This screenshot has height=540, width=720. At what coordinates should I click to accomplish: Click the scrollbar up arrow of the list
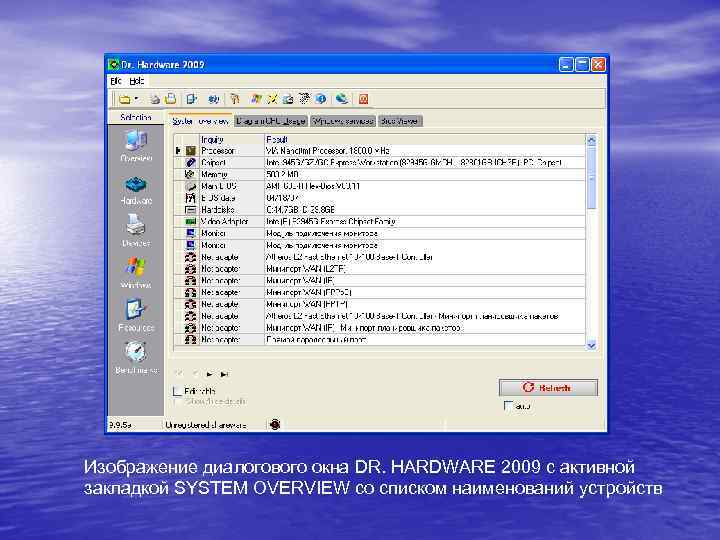(x=591, y=140)
